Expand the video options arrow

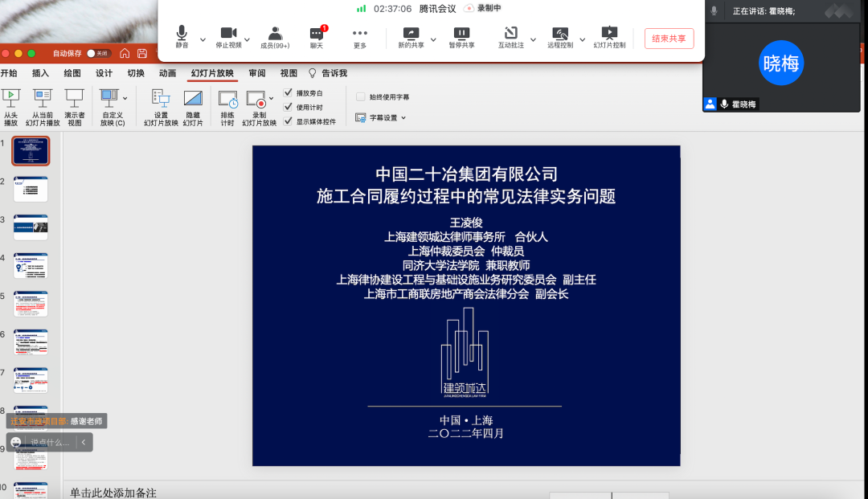(247, 40)
